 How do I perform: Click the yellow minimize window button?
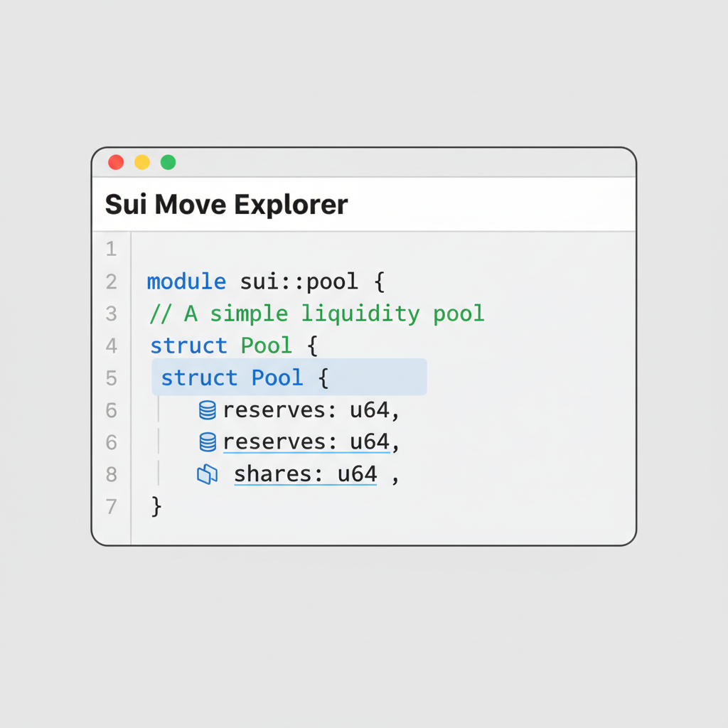[142, 163]
